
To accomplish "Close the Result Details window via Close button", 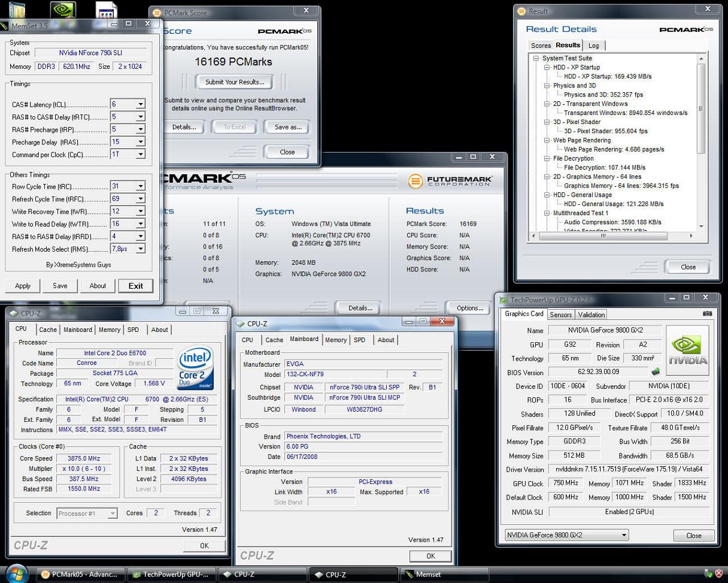I will click(x=688, y=267).
